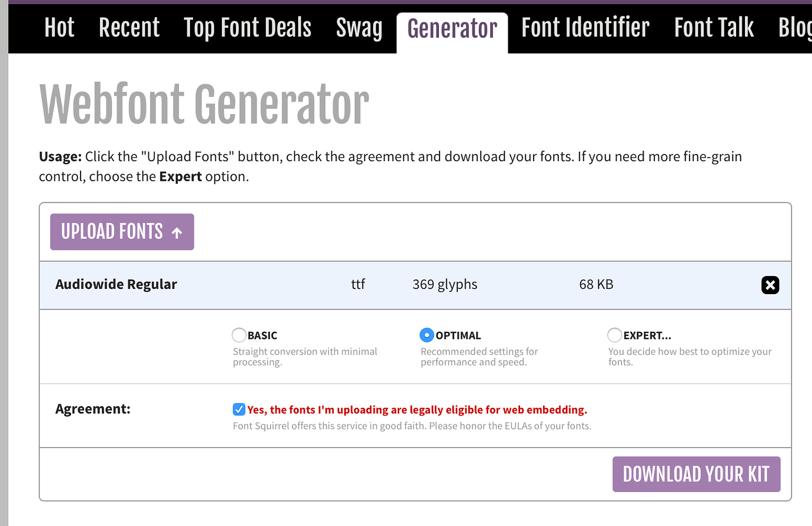Switch to the Recent tab

[129, 27]
